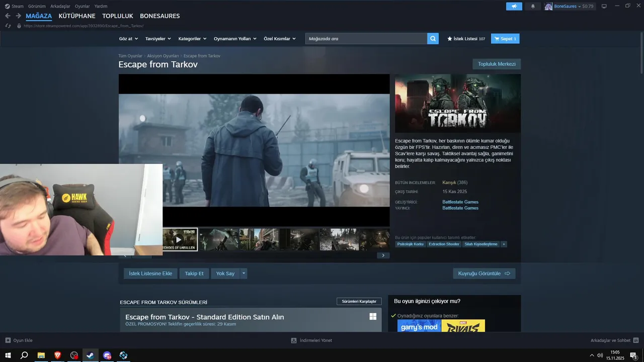Open İstek Listesi 107 wishlist

coord(466,39)
